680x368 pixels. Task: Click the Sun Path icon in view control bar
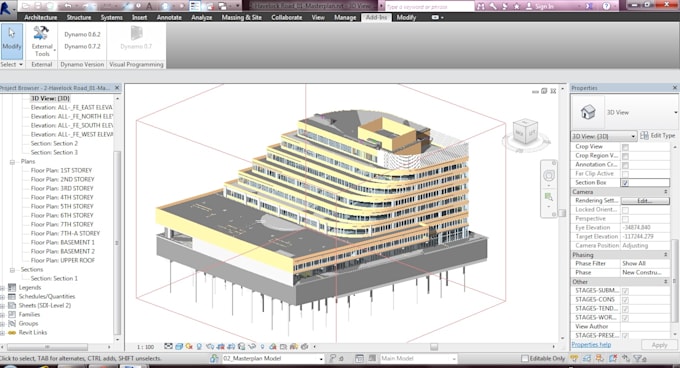point(189,346)
